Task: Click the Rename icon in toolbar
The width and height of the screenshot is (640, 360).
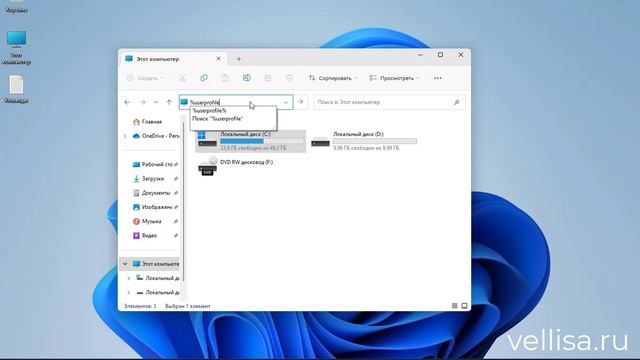Action: pos(247,78)
